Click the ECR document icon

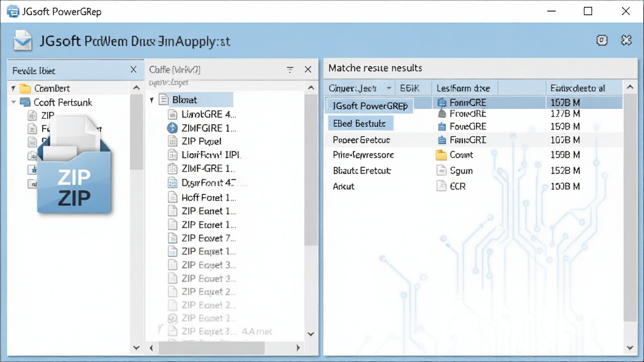pyautogui.click(x=441, y=186)
